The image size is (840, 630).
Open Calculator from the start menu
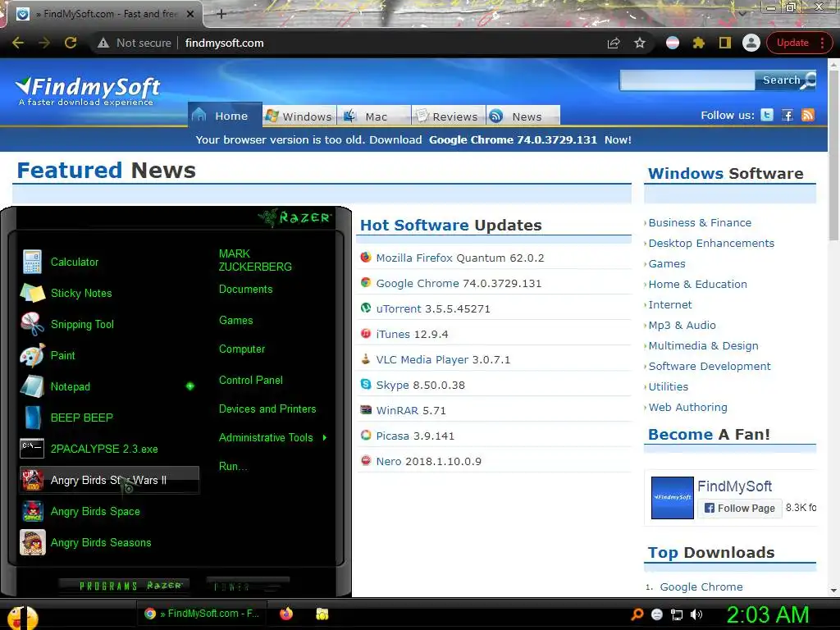107,262
